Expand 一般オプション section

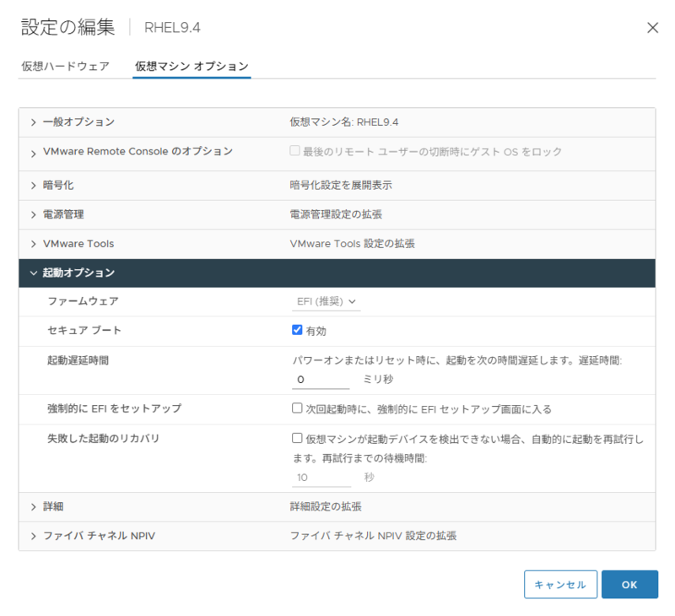pos(34,122)
